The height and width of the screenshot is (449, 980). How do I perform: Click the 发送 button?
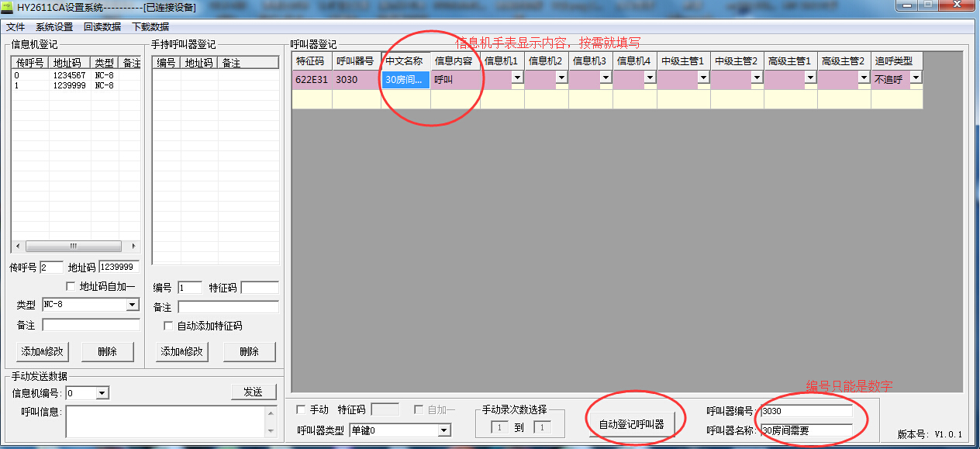[254, 392]
